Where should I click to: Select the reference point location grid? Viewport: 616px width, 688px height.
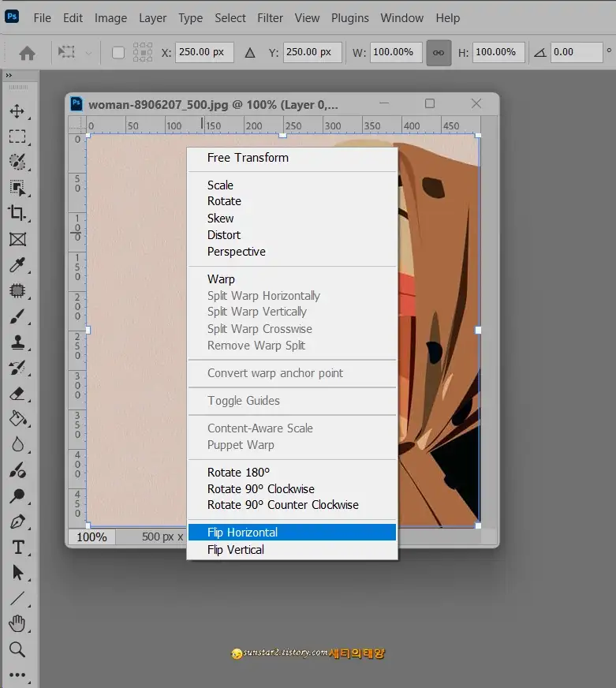[x=143, y=52]
